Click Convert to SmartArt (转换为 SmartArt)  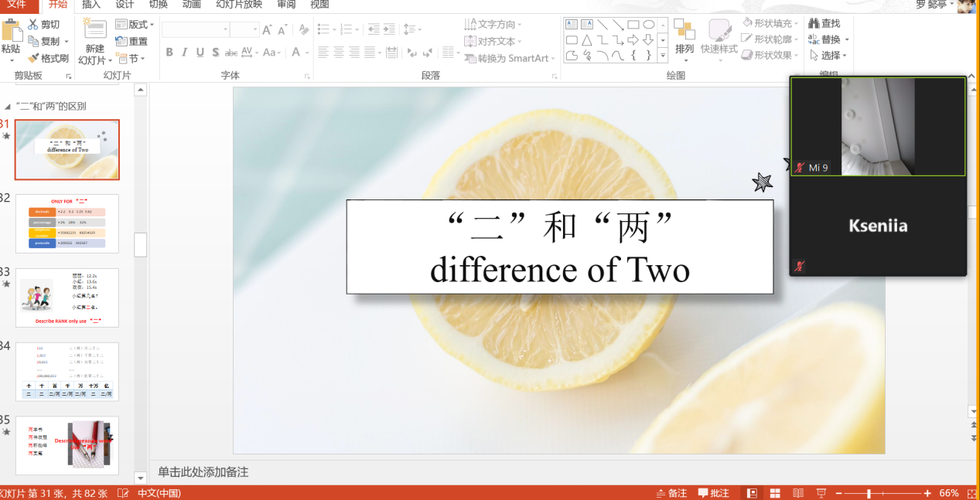[510, 59]
